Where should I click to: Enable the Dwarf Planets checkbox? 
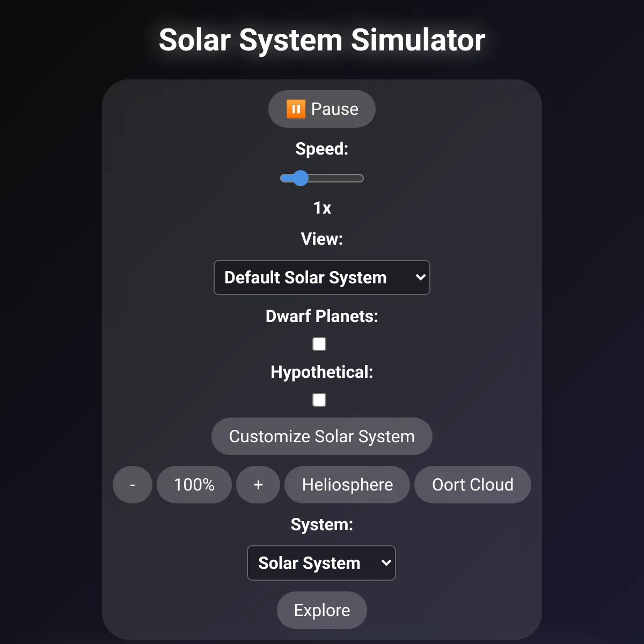pyautogui.click(x=319, y=344)
